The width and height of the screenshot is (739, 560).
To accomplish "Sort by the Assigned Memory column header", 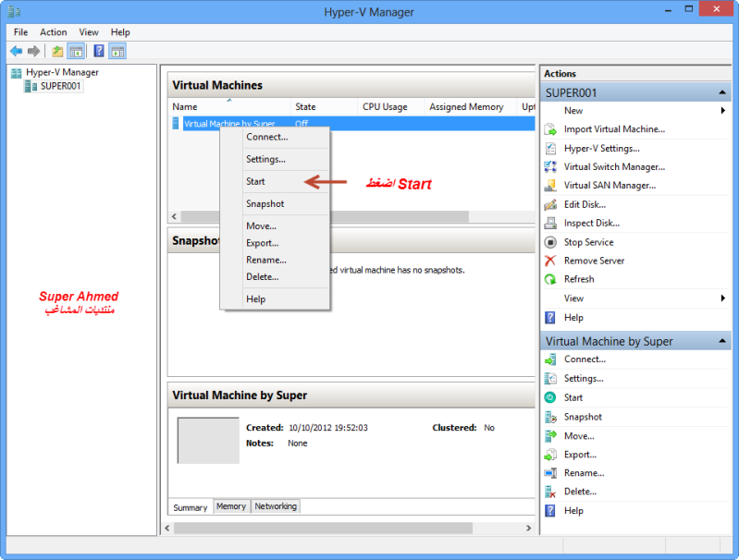I will (x=471, y=107).
